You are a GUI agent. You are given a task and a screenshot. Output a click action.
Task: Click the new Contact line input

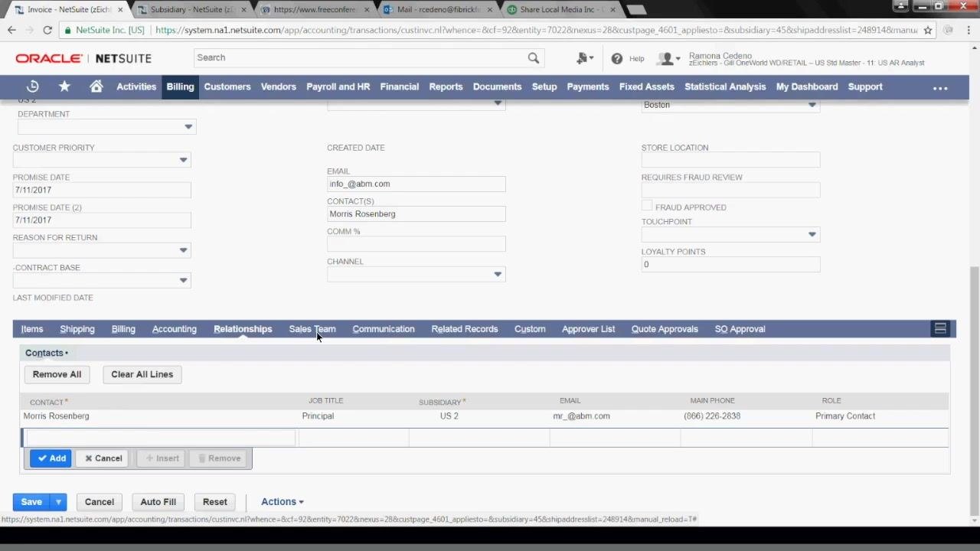(x=159, y=438)
